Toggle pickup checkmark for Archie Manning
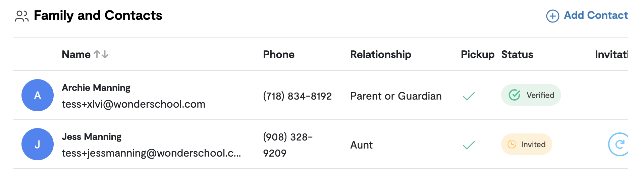The height and width of the screenshot is (169, 644). coord(469,96)
